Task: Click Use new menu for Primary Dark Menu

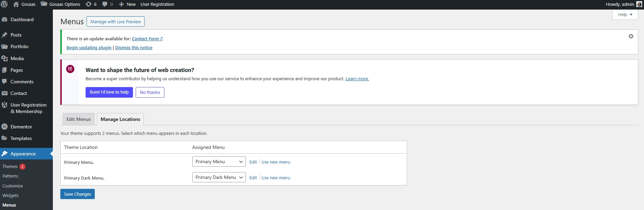Action: tap(275, 178)
